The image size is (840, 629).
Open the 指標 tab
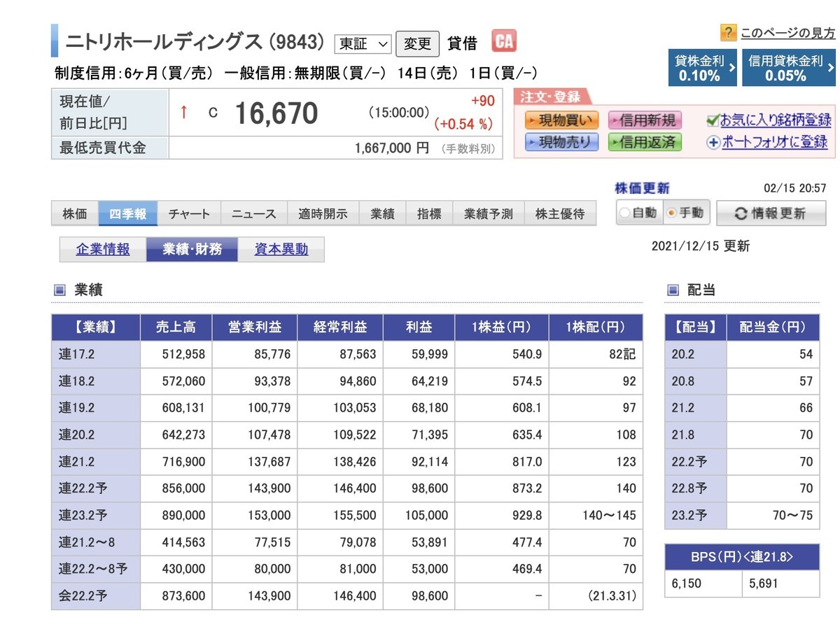429,214
